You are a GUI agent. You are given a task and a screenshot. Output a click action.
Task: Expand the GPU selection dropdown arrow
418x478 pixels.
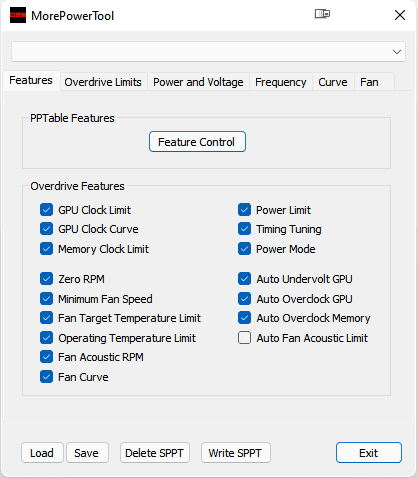pos(397,52)
